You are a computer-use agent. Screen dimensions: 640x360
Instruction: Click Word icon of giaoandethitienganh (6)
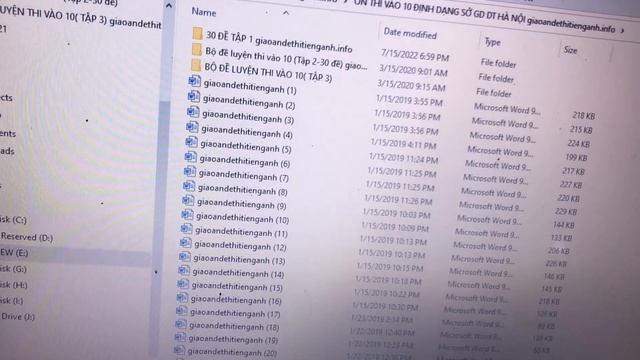tap(190, 156)
